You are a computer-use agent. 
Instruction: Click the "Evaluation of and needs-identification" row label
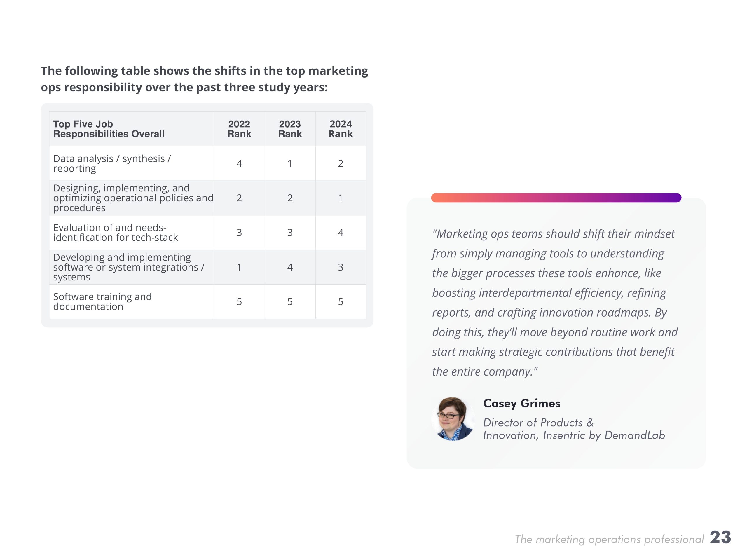tap(115, 232)
